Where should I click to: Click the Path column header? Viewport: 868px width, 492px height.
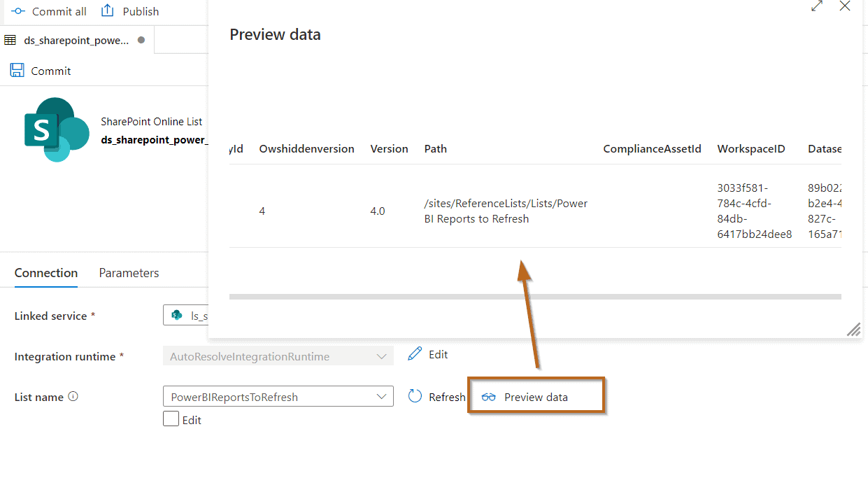coord(436,148)
